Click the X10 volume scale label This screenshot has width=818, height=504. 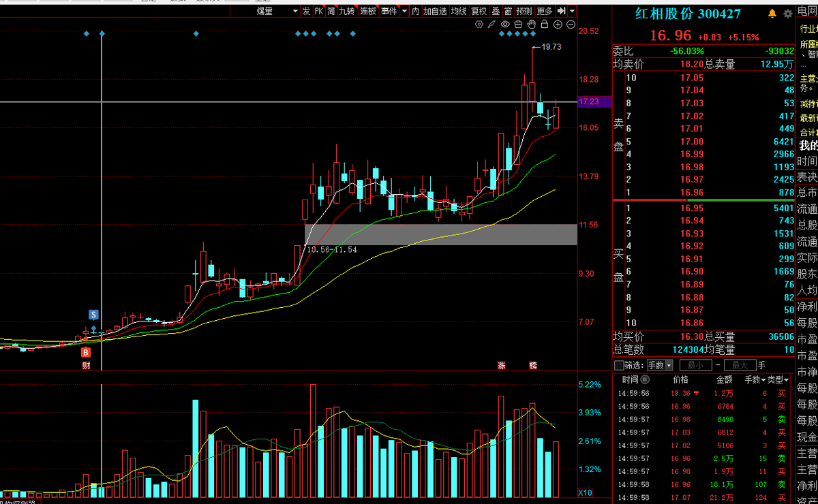coord(585,492)
